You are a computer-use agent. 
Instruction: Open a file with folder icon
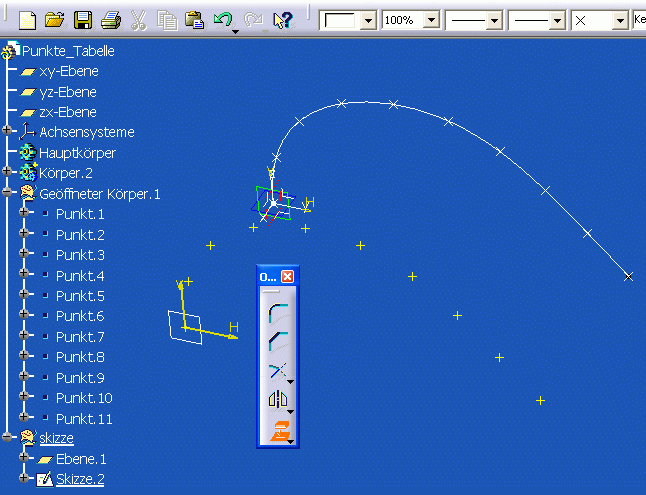coord(54,20)
